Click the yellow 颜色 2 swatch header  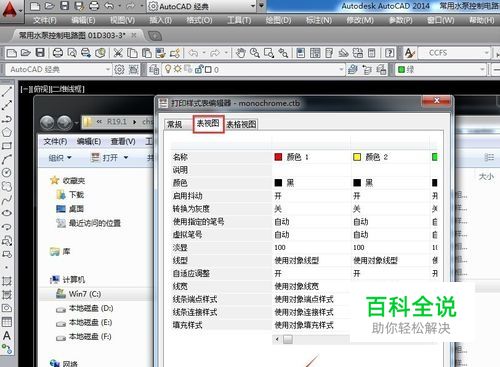click(x=357, y=157)
